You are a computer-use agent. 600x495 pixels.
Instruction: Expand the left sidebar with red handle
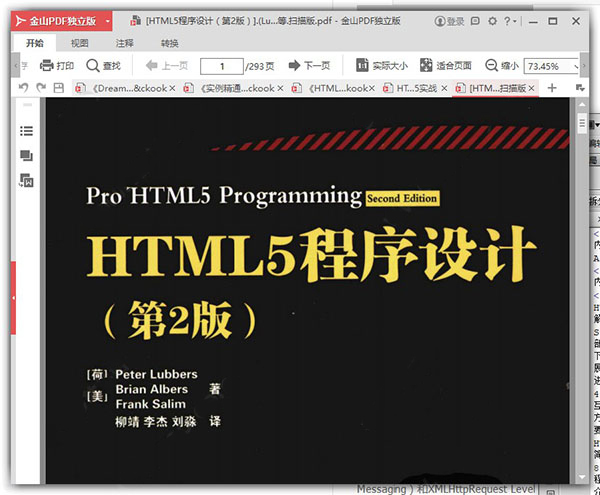point(13,298)
